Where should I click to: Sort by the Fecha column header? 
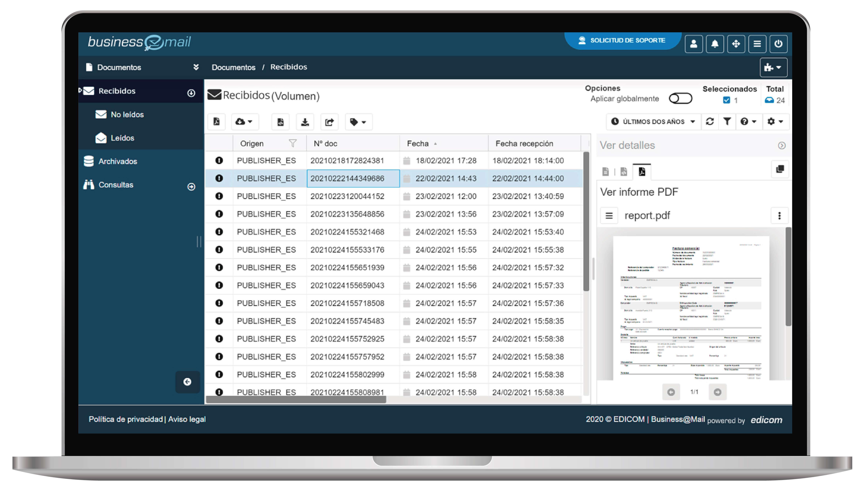coord(418,144)
